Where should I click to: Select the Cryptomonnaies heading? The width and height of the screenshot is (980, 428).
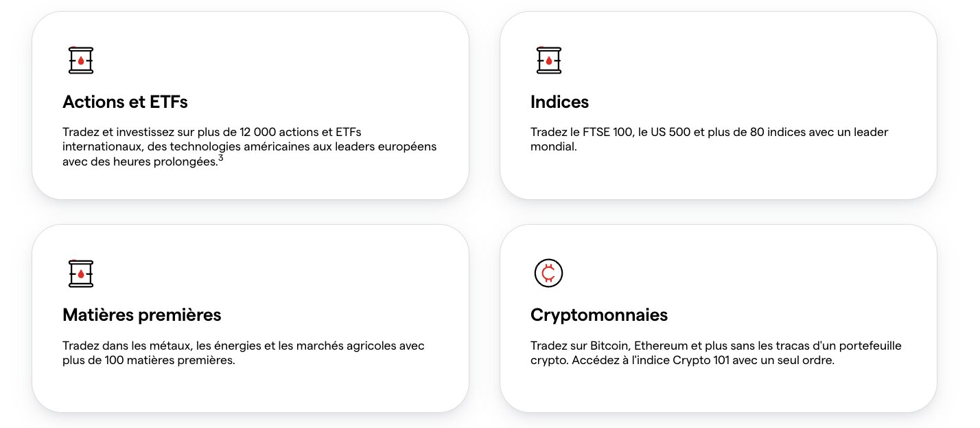[x=598, y=315]
